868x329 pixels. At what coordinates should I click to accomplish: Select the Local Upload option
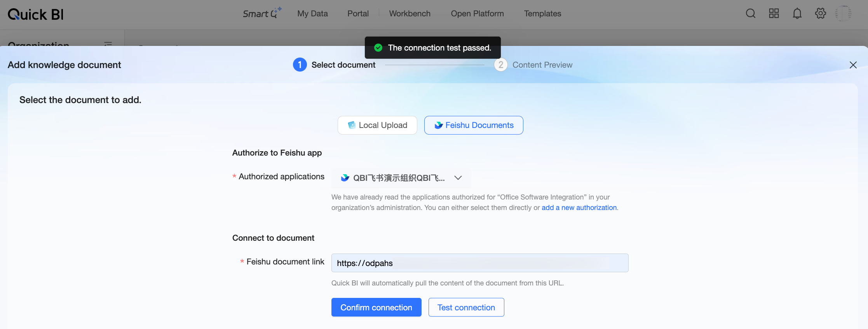[x=377, y=125]
